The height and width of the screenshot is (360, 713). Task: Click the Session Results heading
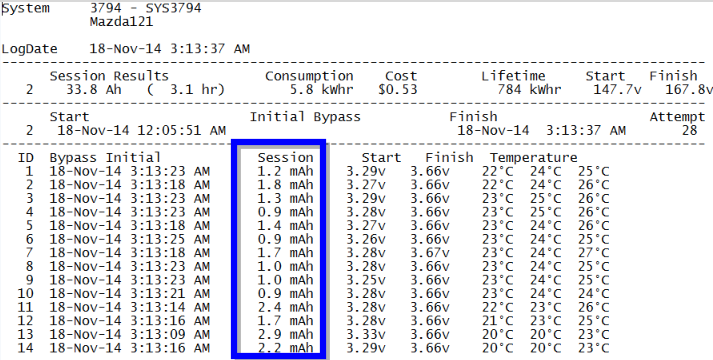click(x=109, y=76)
